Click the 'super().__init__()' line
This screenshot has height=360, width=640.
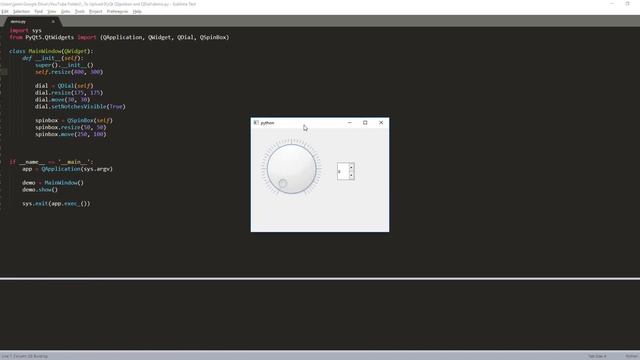(64, 65)
